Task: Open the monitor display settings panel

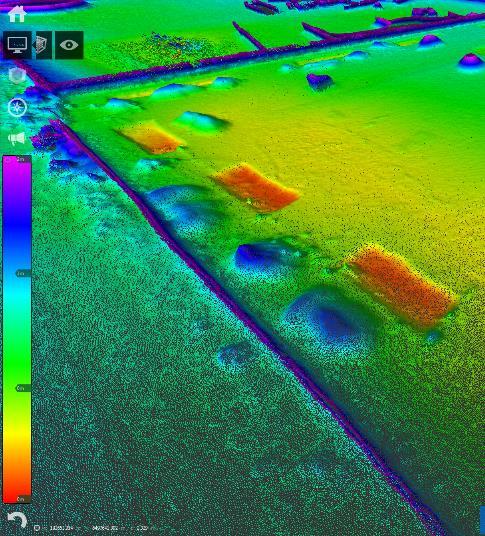Action: (x=17, y=45)
